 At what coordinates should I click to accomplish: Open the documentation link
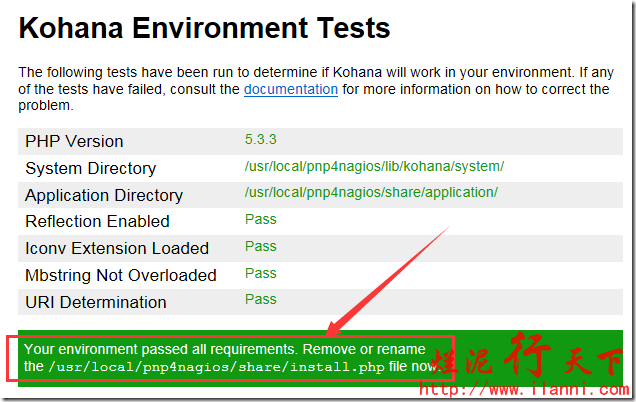click(x=290, y=89)
